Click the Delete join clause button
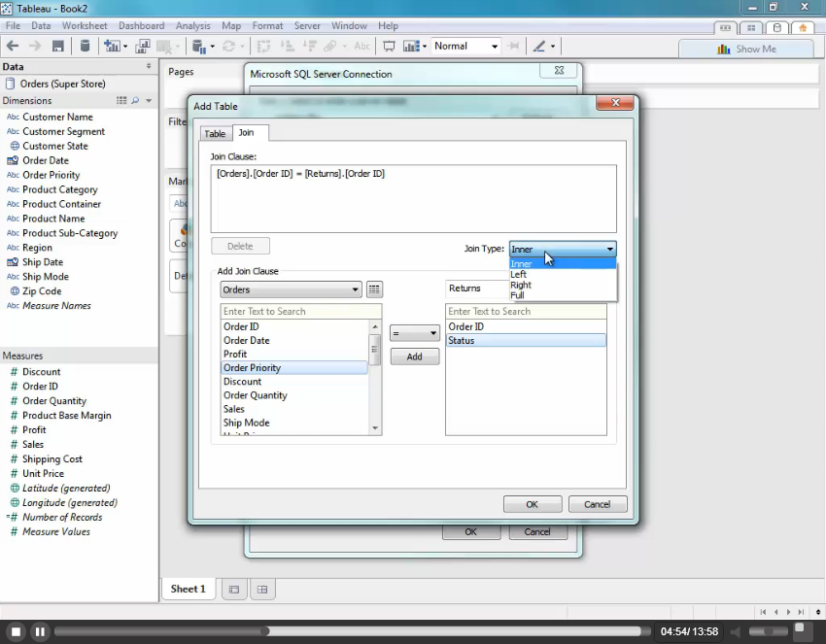 pyautogui.click(x=240, y=246)
